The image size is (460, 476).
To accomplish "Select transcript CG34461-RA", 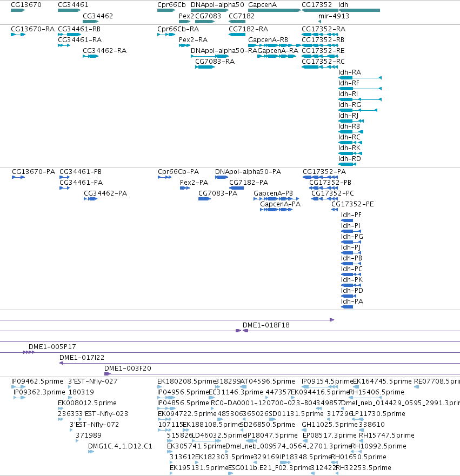I will pos(64,45).
